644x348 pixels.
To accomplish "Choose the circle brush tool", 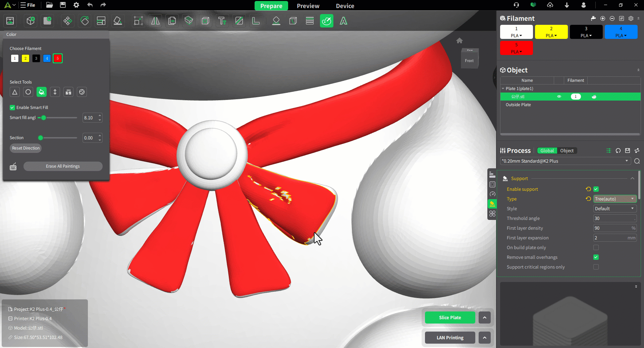I will [28, 92].
